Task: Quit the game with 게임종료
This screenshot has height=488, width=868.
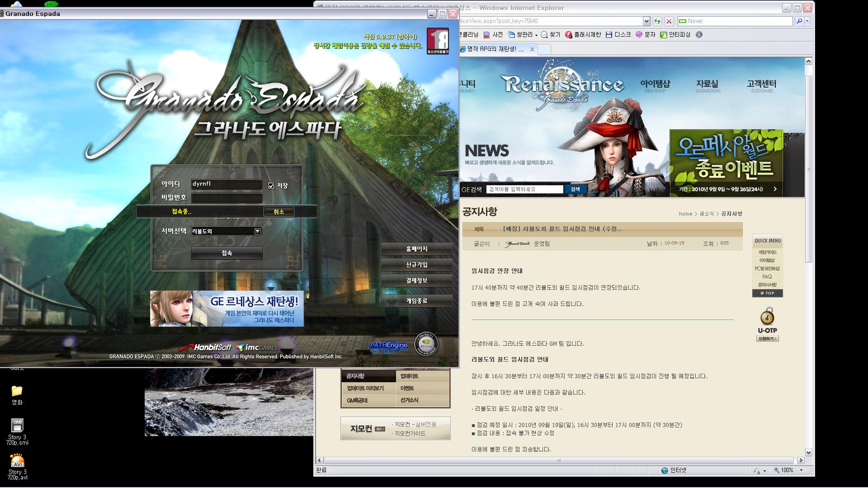Action: click(416, 301)
